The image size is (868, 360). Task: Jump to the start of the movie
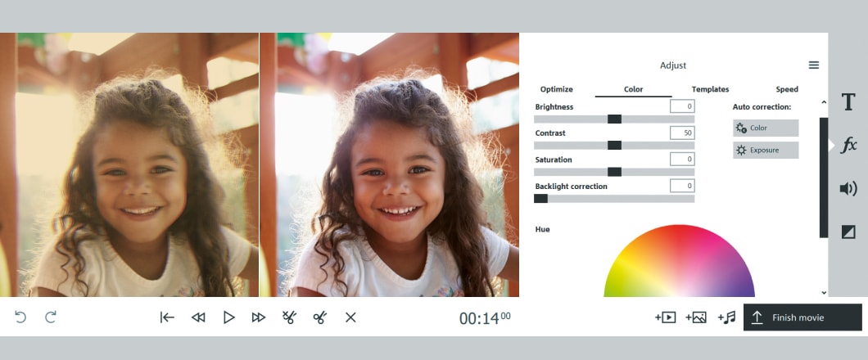point(167,317)
